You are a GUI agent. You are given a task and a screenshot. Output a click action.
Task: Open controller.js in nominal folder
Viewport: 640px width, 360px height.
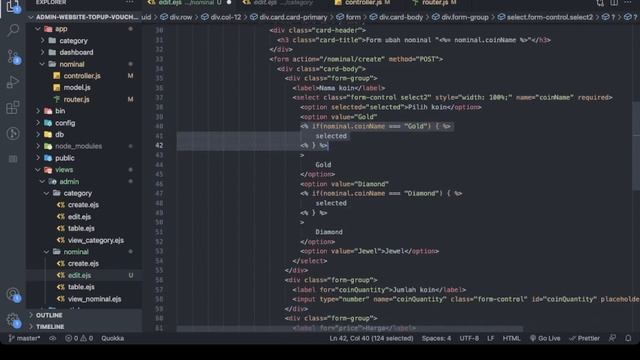[82, 76]
